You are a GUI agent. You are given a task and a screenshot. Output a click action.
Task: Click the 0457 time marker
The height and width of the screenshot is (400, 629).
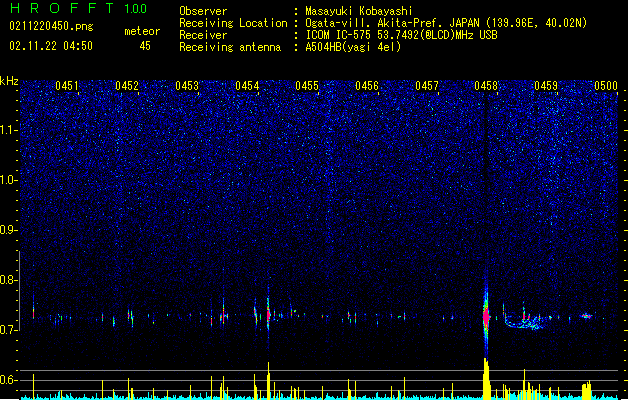[x=427, y=85]
